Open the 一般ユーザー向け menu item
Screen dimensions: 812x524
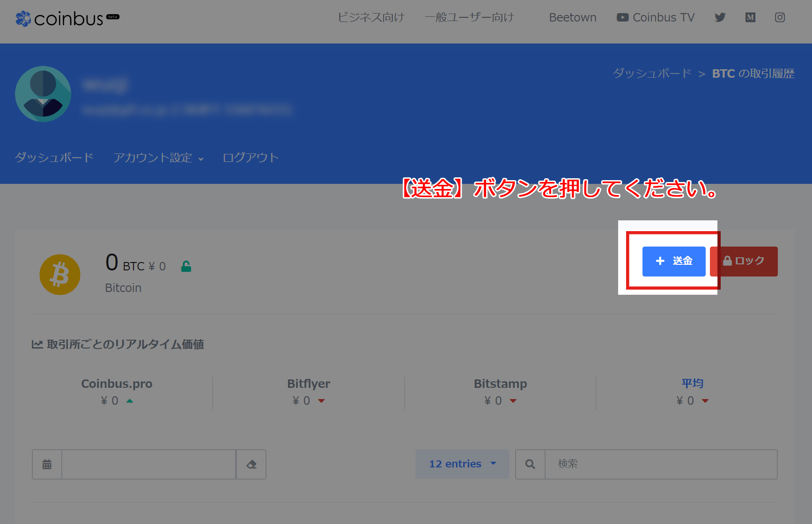pos(469,17)
